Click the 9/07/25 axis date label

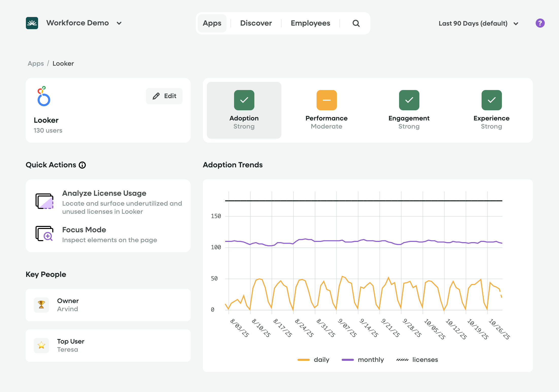pyautogui.click(x=347, y=328)
